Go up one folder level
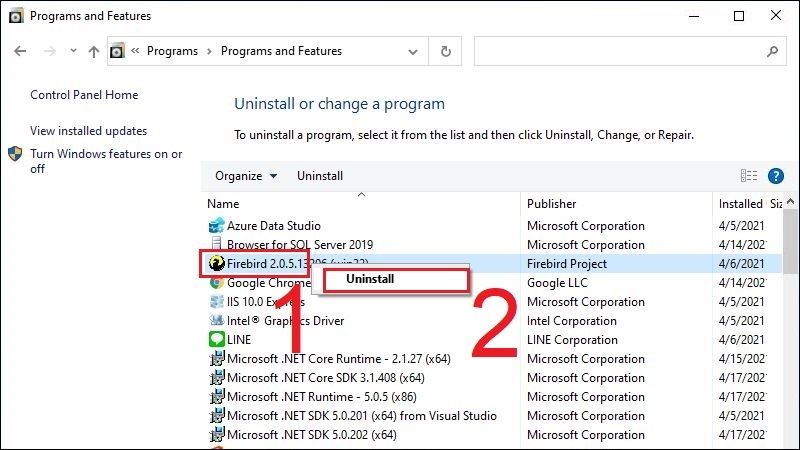 click(93, 51)
